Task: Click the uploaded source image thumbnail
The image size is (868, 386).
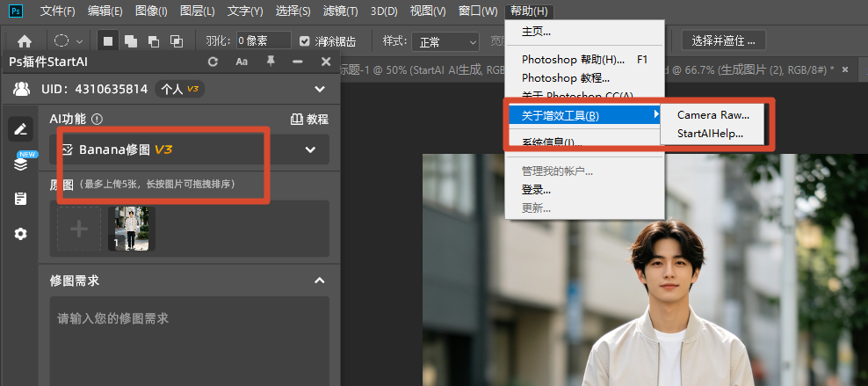Action: [x=132, y=229]
